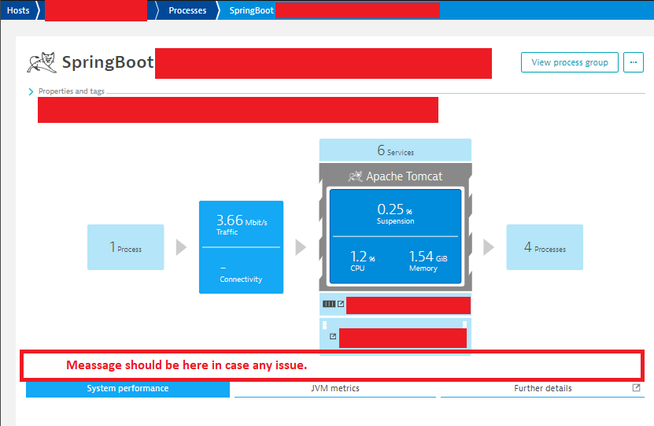Open the Hosts breadcrumb
Viewport: 654px width, 426px height.
pyautogui.click(x=18, y=10)
